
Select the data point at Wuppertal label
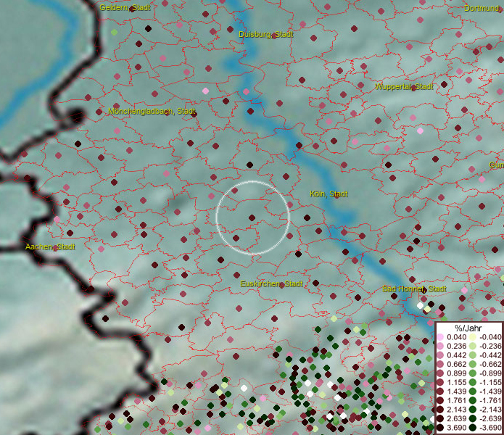(413, 88)
